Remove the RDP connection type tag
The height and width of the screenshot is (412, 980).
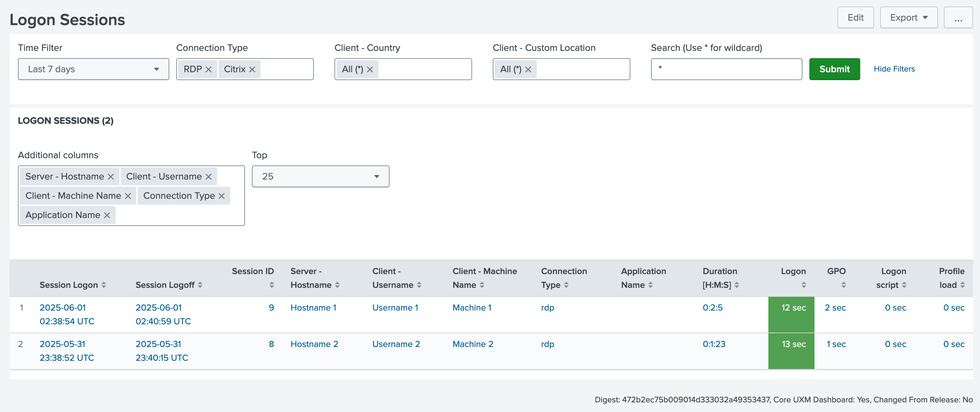tap(209, 69)
